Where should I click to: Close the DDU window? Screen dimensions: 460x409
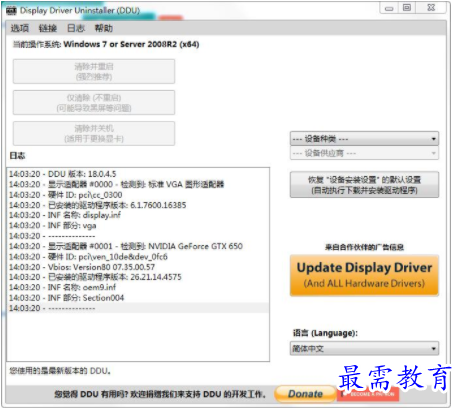(x=431, y=8)
